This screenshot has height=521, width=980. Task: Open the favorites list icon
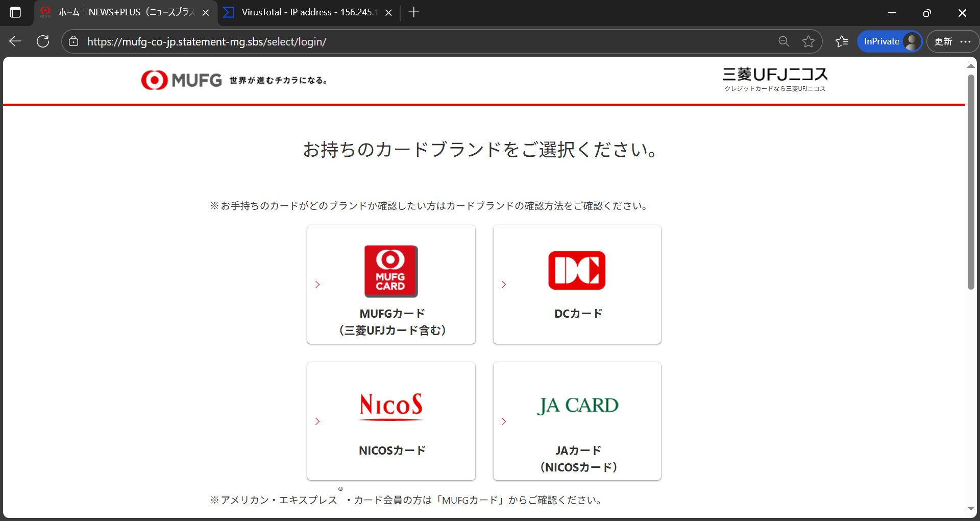842,41
